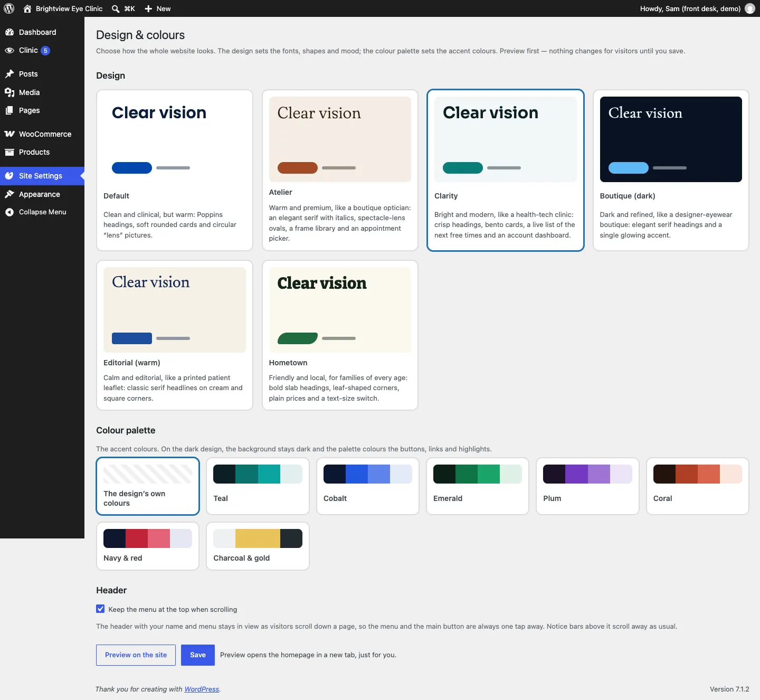This screenshot has width=760, height=700.
Task: Click the Posts pushpin icon
Action: coord(9,74)
